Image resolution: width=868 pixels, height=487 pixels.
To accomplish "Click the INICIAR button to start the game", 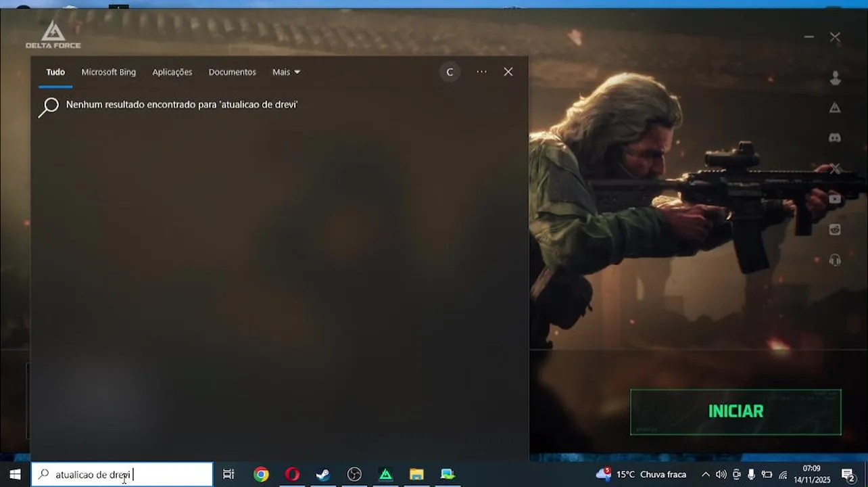I will 736,411.
